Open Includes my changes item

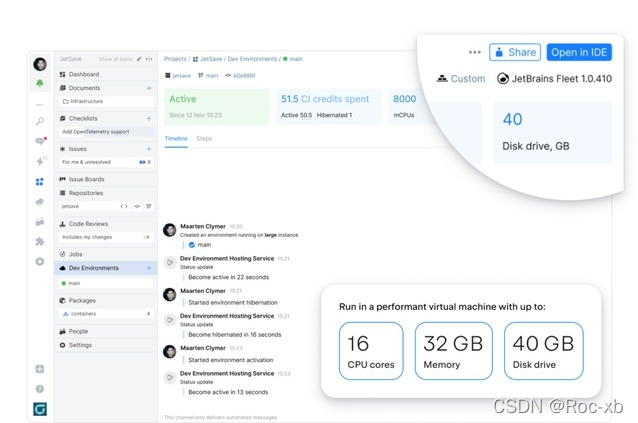click(x=107, y=237)
